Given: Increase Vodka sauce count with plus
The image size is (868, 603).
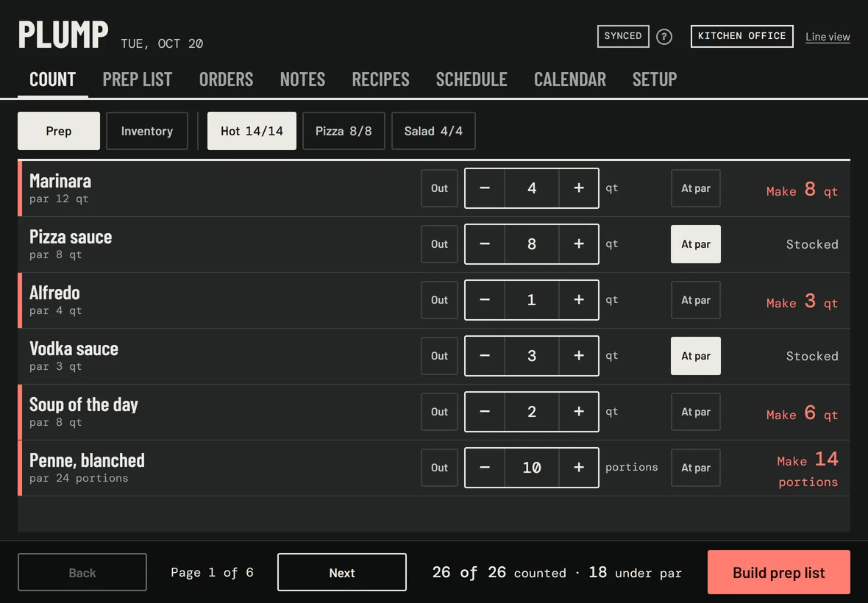Looking at the screenshot, I should point(578,356).
